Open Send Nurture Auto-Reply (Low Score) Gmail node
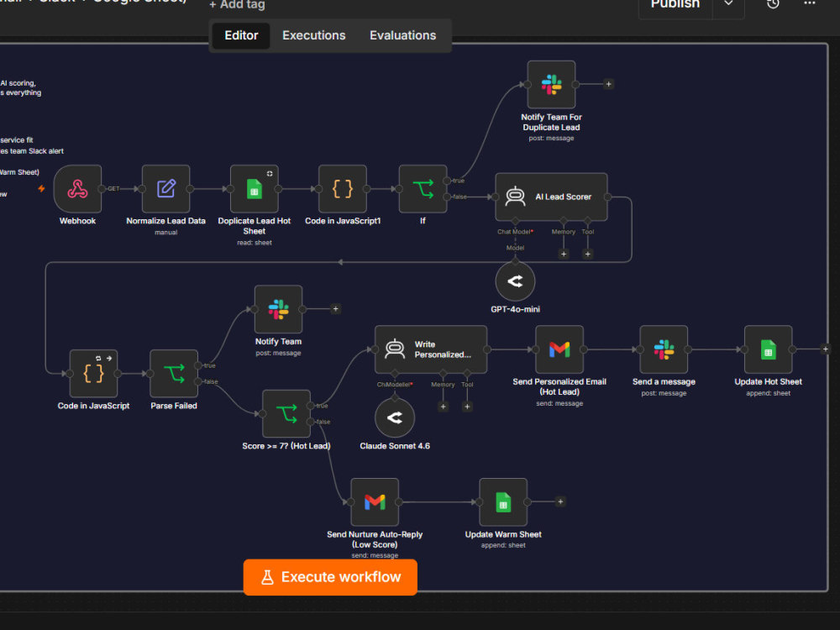 (375, 502)
